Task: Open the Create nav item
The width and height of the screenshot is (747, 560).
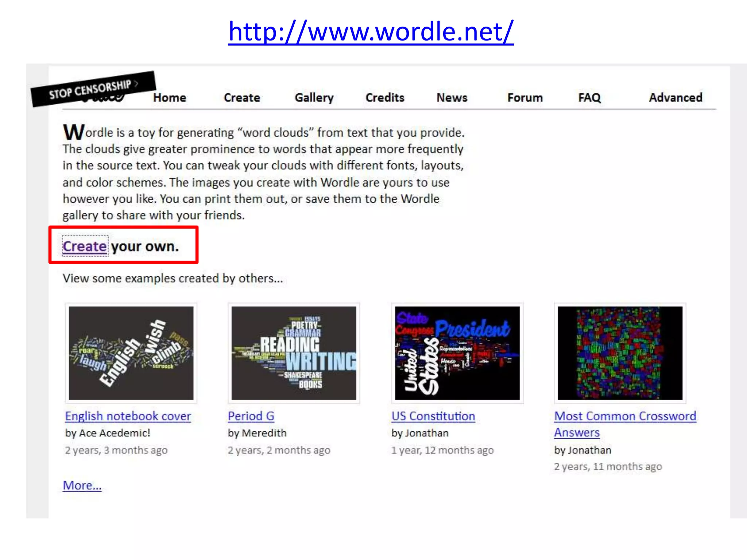Action: [x=242, y=98]
